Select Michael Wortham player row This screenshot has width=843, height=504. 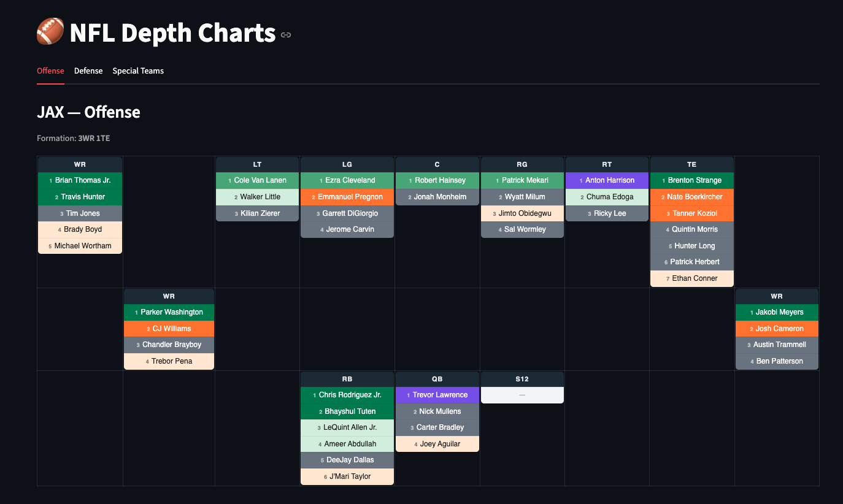pyautogui.click(x=80, y=246)
